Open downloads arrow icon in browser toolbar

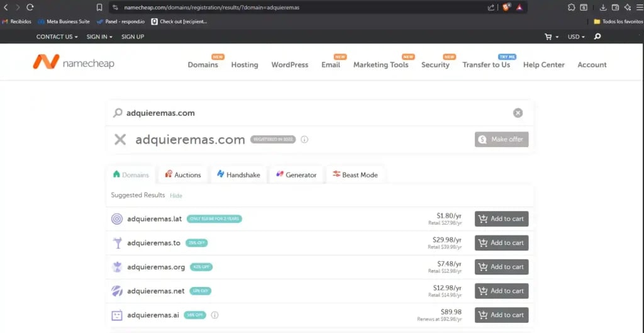(x=603, y=8)
